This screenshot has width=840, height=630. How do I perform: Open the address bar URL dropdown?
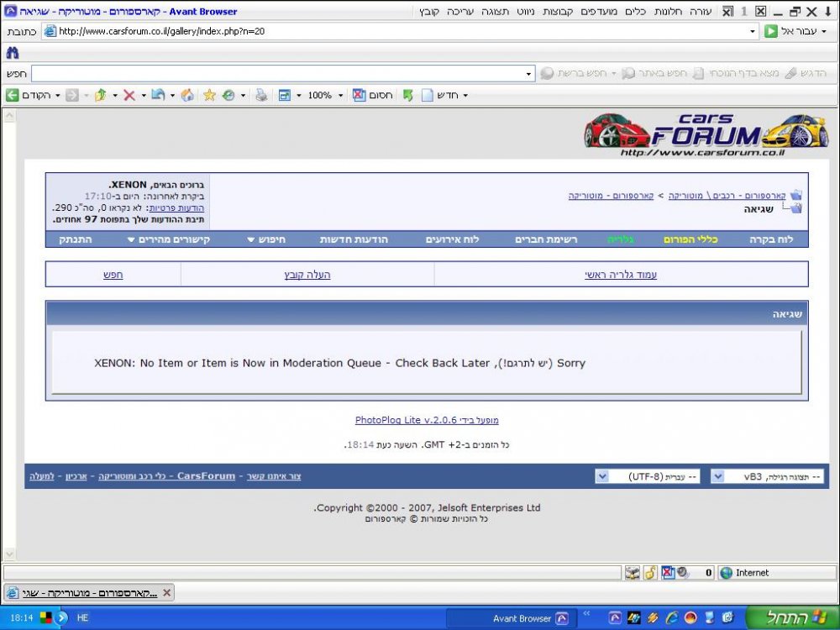click(753, 31)
